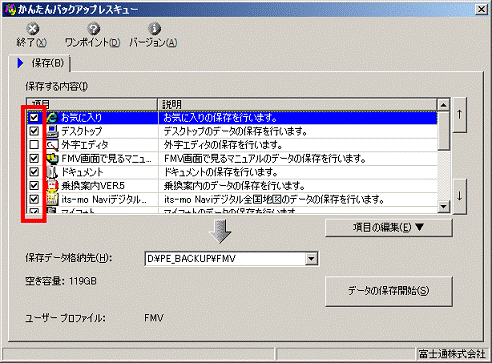
Task: Click the D¥PE_BACKUP¥FMV path field
Action: (x=226, y=259)
